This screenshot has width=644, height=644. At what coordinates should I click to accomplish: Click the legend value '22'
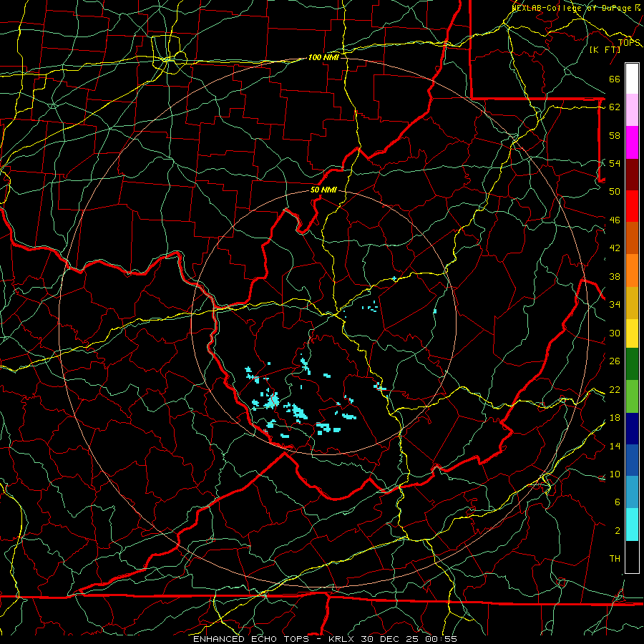tap(615, 389)
